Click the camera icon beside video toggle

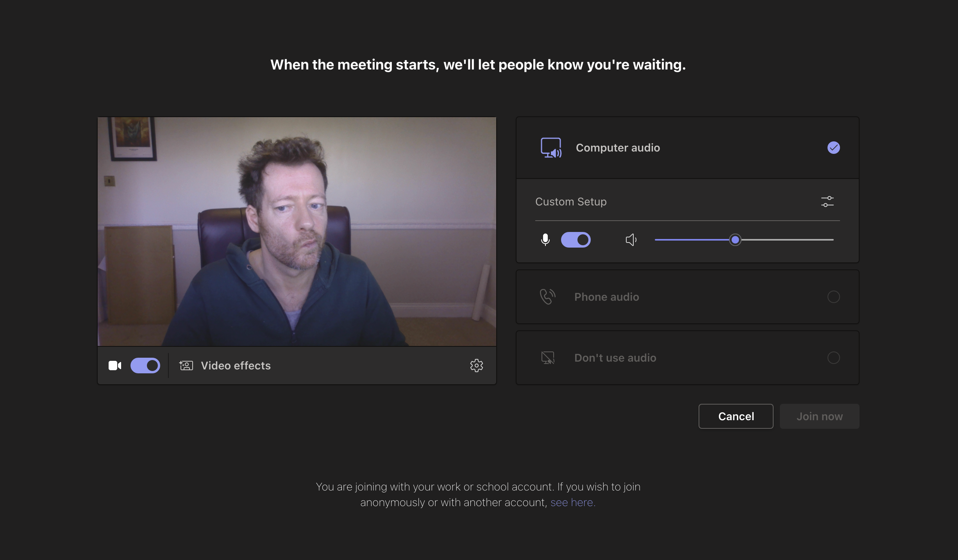tap(115, 366)
